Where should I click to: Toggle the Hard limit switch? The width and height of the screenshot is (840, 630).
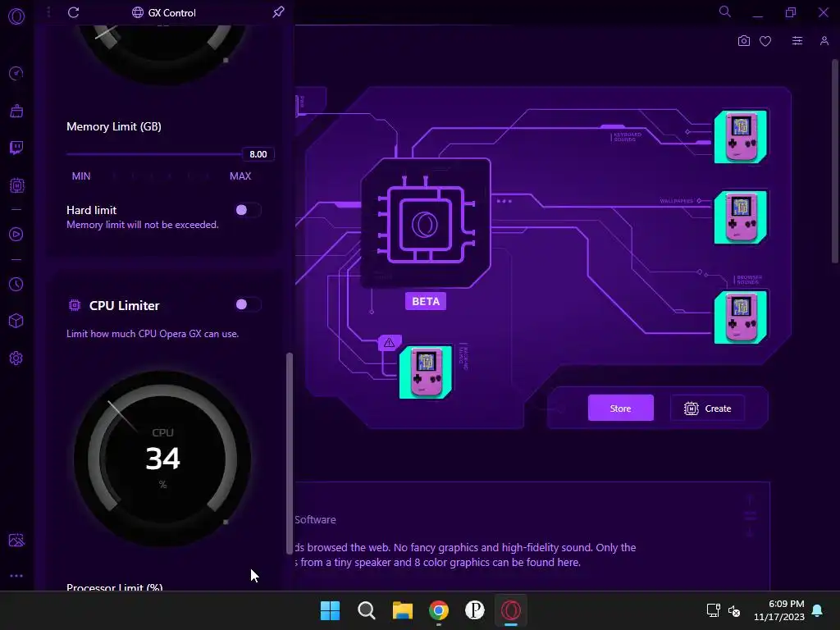click(248, 210)
